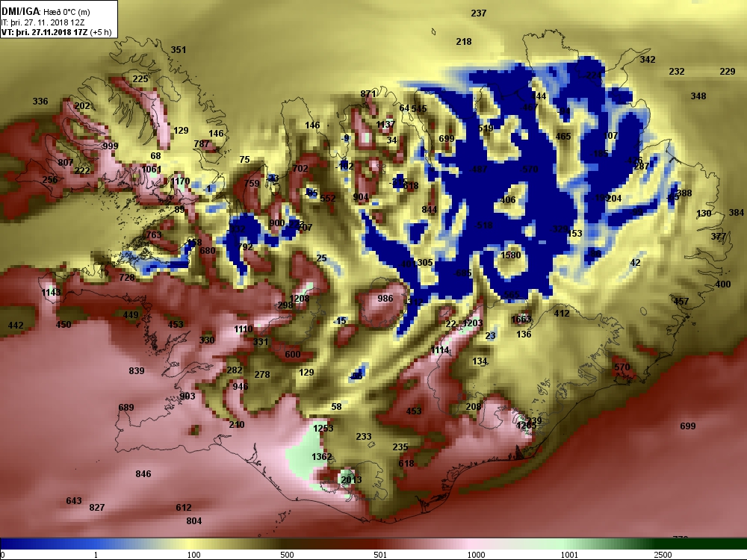Click the map value '1170'

pyautogui.click(x=180, y=181)
